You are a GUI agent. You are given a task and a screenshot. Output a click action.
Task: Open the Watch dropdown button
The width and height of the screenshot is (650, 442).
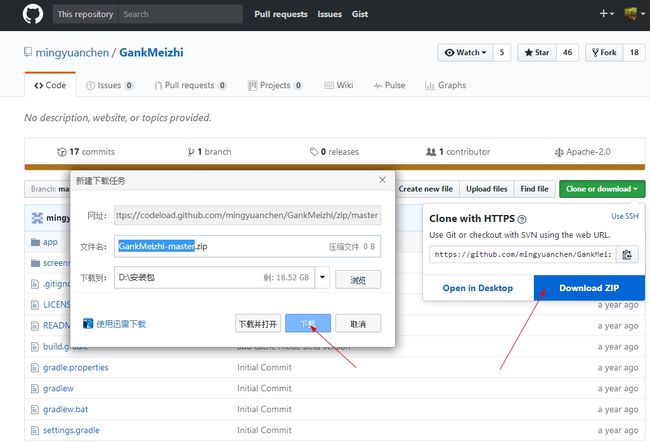point(465,53)
